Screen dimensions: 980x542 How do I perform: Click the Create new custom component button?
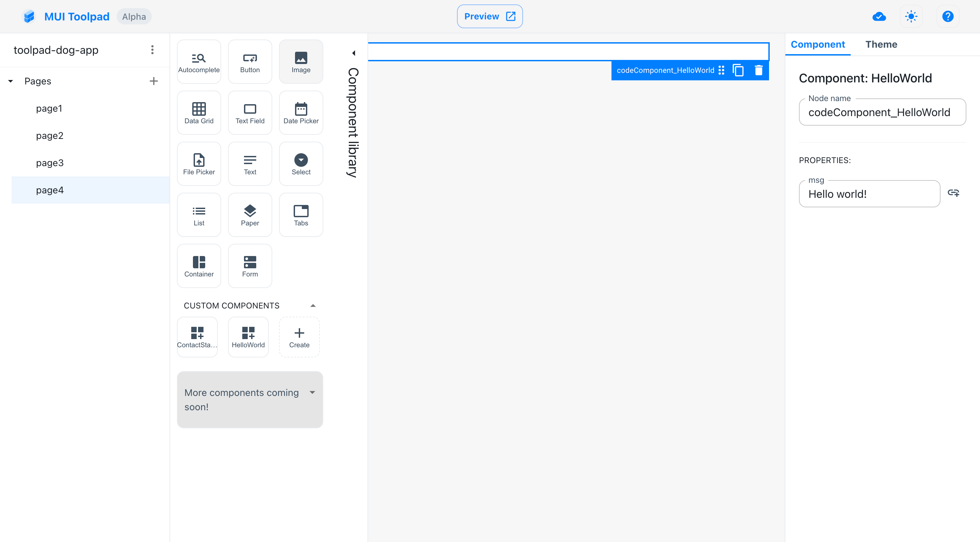click(x=299, y=336)
